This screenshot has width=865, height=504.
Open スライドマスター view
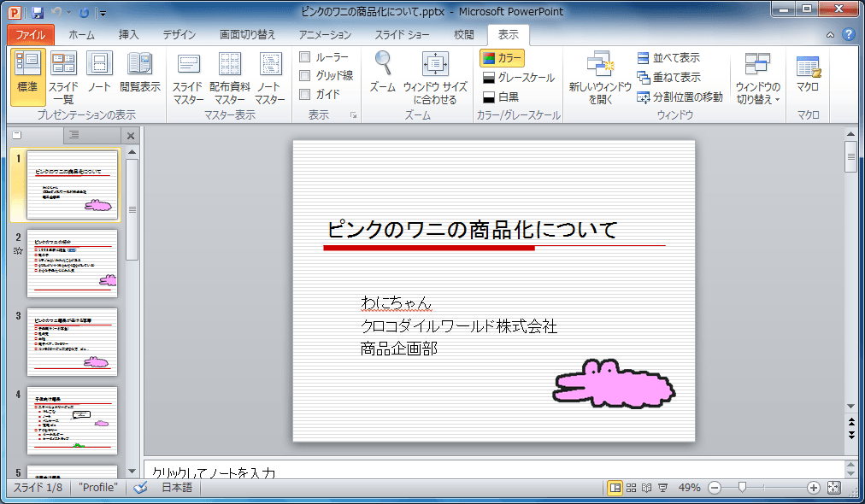pyautogui.click(x=188, y=78)
